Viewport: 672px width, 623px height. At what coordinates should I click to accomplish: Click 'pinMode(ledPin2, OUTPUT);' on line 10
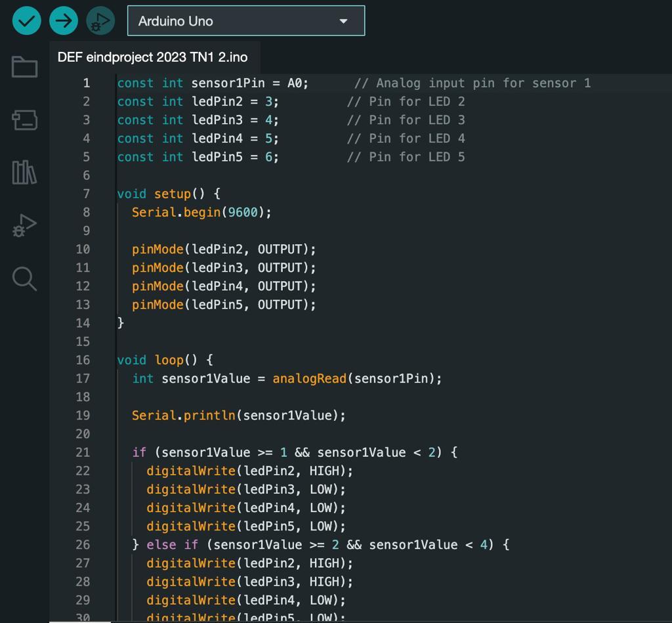(224, 249)
